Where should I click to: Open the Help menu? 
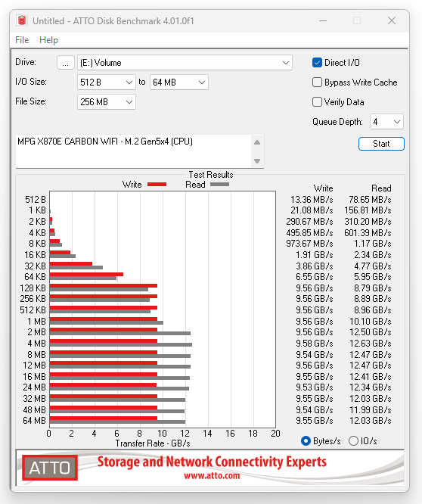48,40
